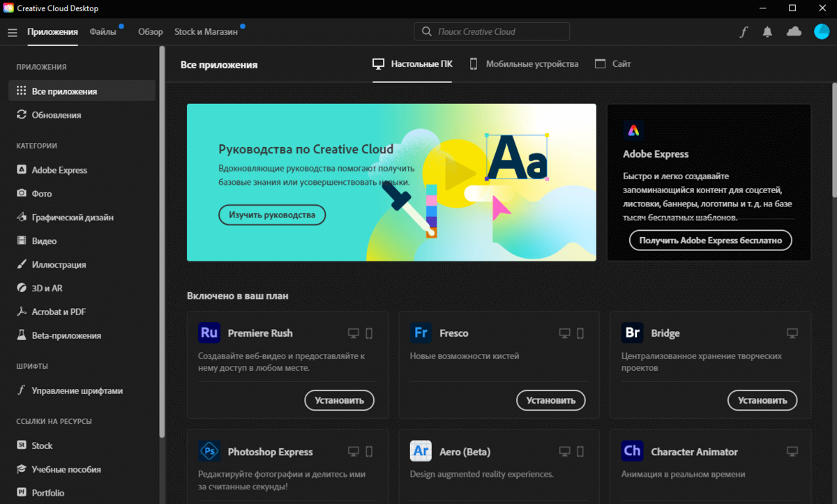Viewport: 837px width, 504px height.
Task: Click Get Adobe Express free button
Action: pos(711,240)
